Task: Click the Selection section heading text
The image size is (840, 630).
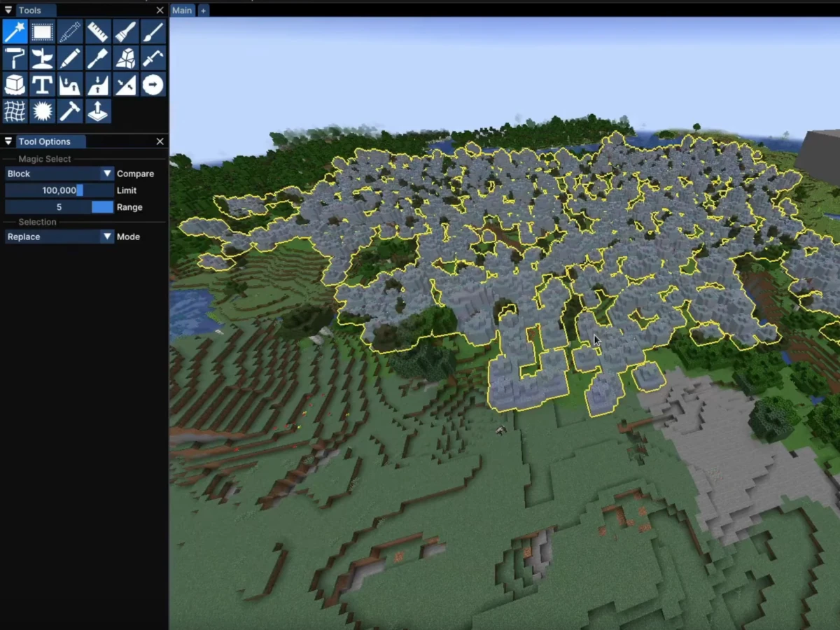Action: click(37, 222)
